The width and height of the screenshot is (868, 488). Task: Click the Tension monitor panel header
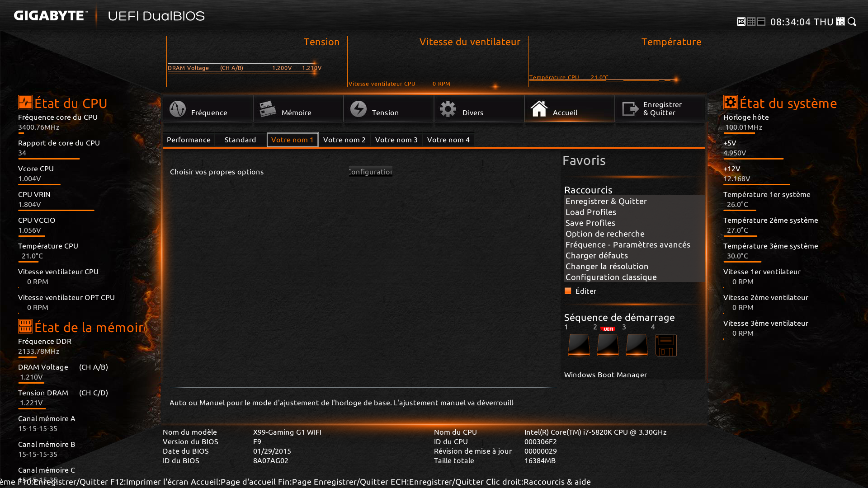point(321,42)
